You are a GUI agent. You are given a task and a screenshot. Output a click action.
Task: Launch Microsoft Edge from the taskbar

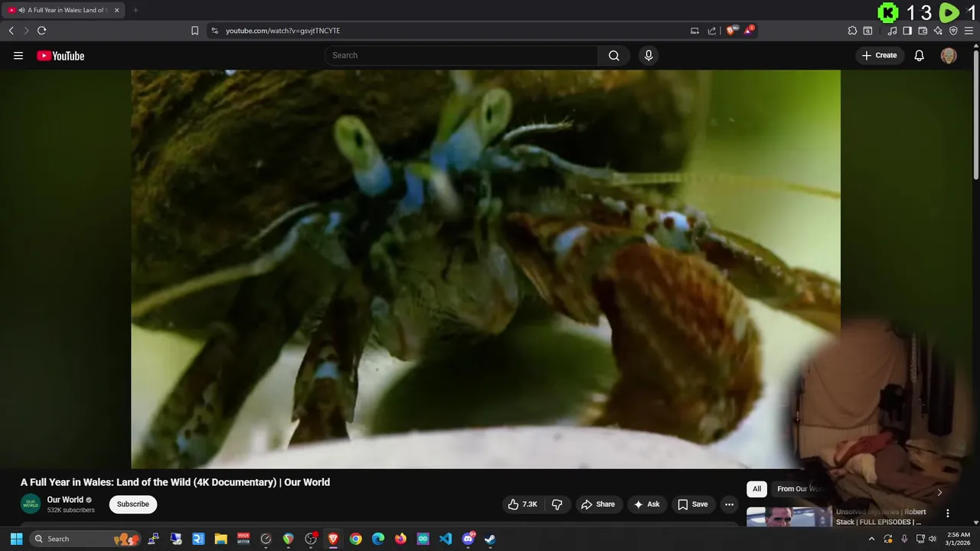pyautogui.click(x=378, y=539)
